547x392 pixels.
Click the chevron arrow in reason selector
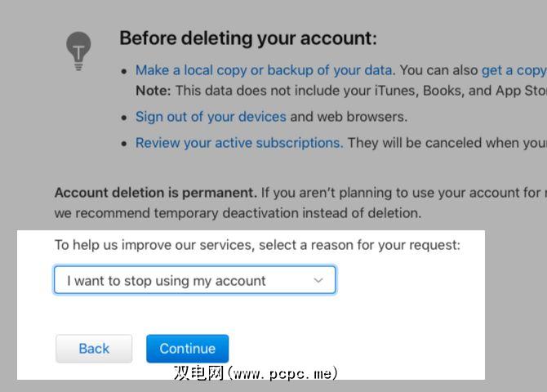[318, 280]
